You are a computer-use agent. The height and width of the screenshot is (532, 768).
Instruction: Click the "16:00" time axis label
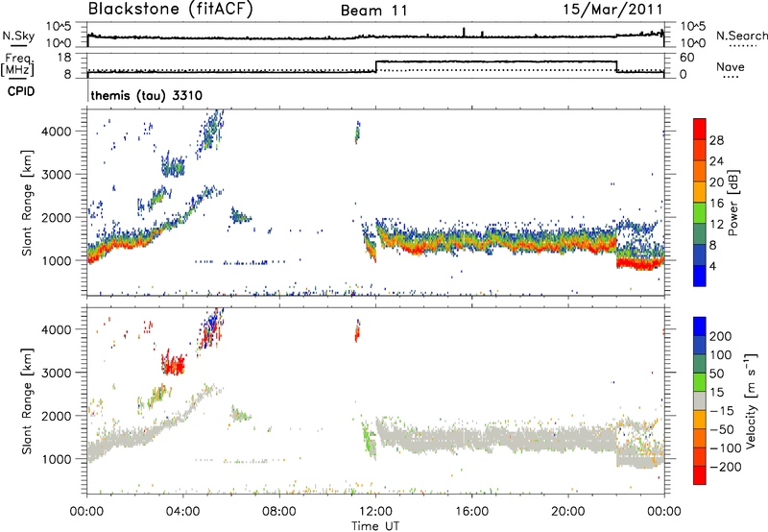471,512
